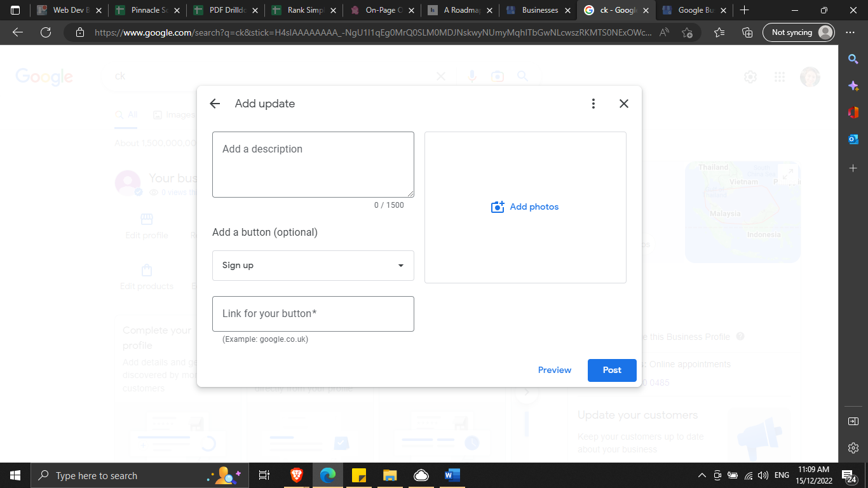Click the back arrow in Add update dialog
This screenshot has width=868, height=488.
[215, 104]
